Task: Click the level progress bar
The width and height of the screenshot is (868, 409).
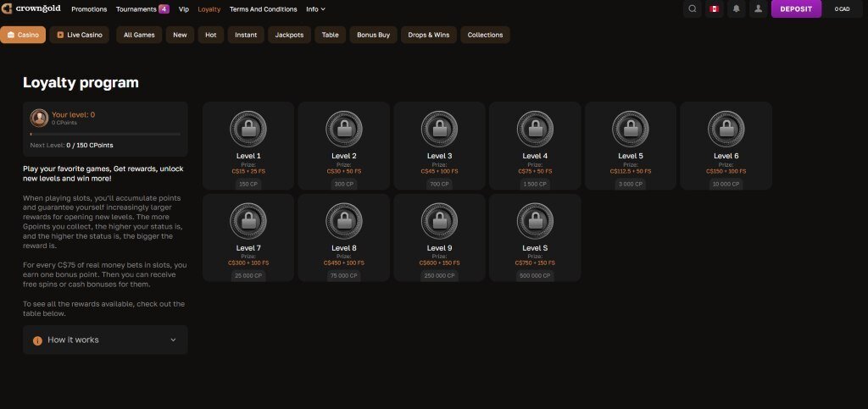Action: pos(105,134)
